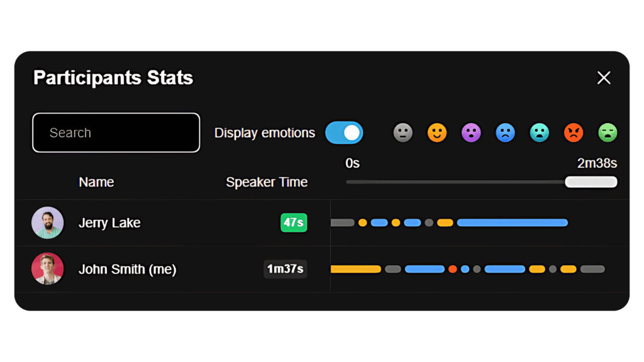644x362 pixels.
Task: Click the timeline slider white handle
Action: (x=591, y=182)
